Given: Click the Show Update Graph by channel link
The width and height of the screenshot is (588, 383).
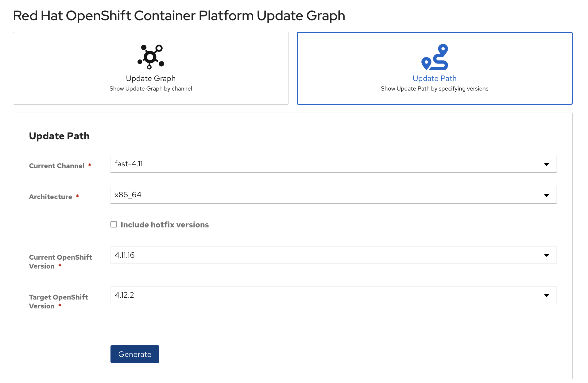Looking at the screenshot, I should 150,88.
